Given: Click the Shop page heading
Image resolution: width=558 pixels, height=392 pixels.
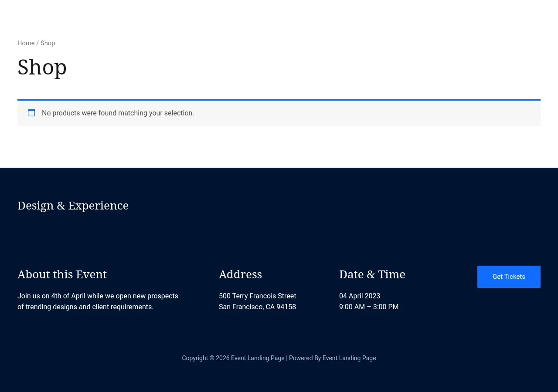Looking at the screenshot, I should 42,67.
